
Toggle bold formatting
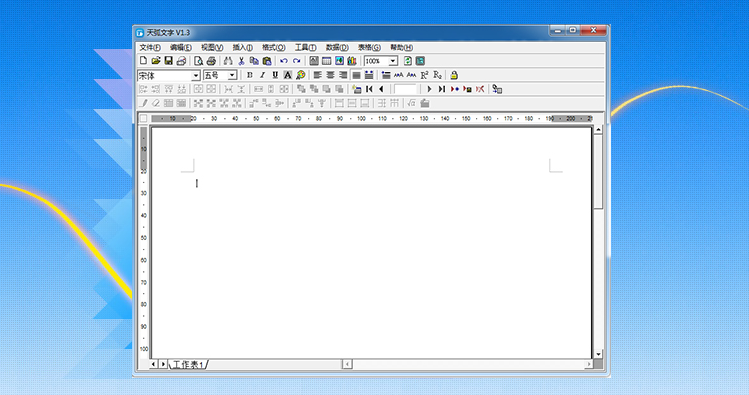tap(249, 75)
